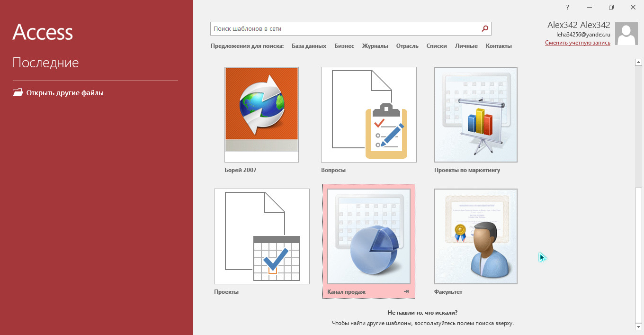The image size is (644, 335).
Task: Open the Help question mark button
Action: point(567,7)
